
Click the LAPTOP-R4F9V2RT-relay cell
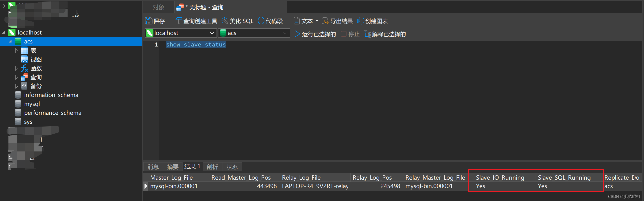coord(315,186)
